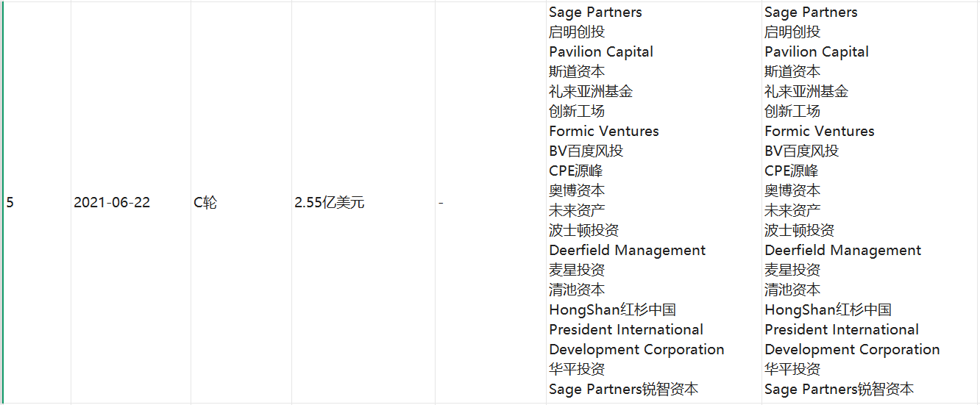Image resolution: width=980 pixels, height=405 pixels.
Task: Click Deerfield Management in the last column
Action: [x=843, y=251]
